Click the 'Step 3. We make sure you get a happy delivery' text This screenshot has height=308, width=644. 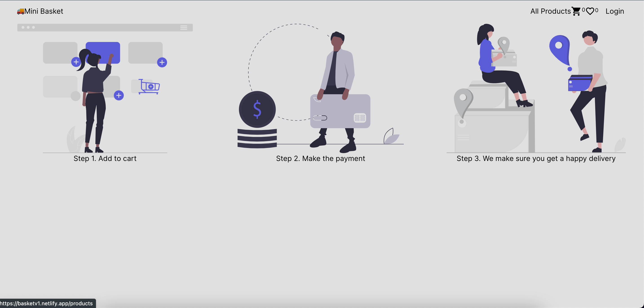click(x=536, y=158)
